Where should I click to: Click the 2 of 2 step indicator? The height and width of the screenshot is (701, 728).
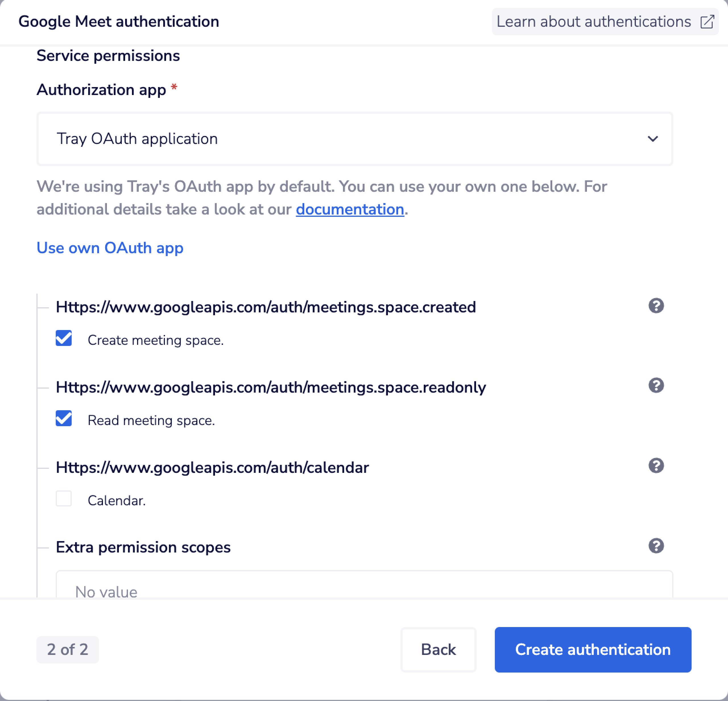pos(67,650)
